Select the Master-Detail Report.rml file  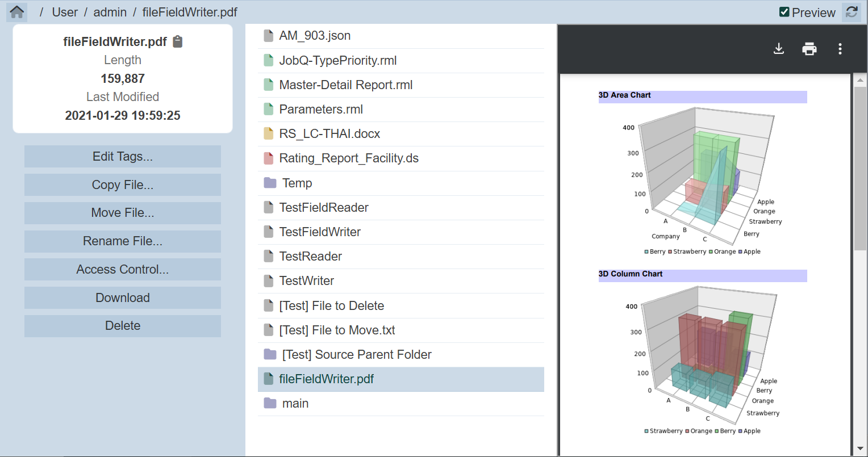point(345,85)
